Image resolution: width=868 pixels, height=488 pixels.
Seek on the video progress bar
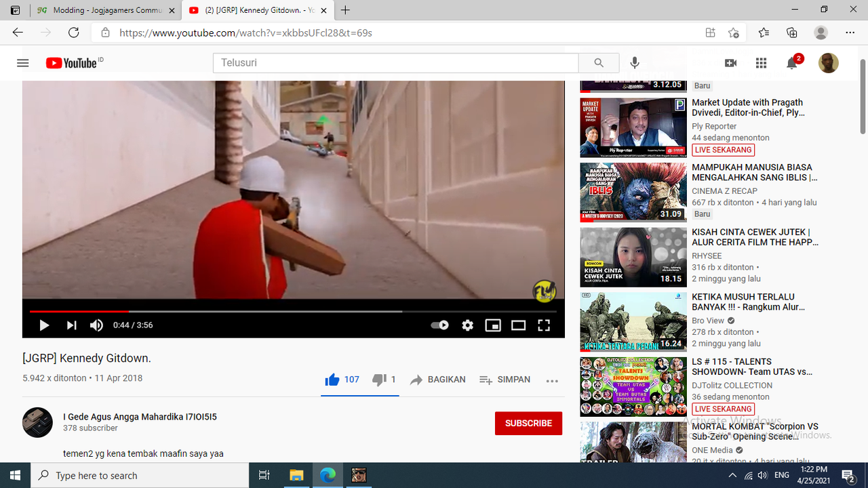pos(293,311)
